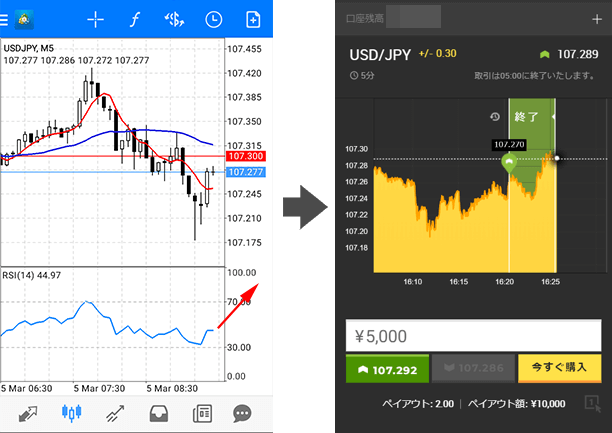Select the green High 107.292 button
612x433 pixels.
(x=387, y=368)
